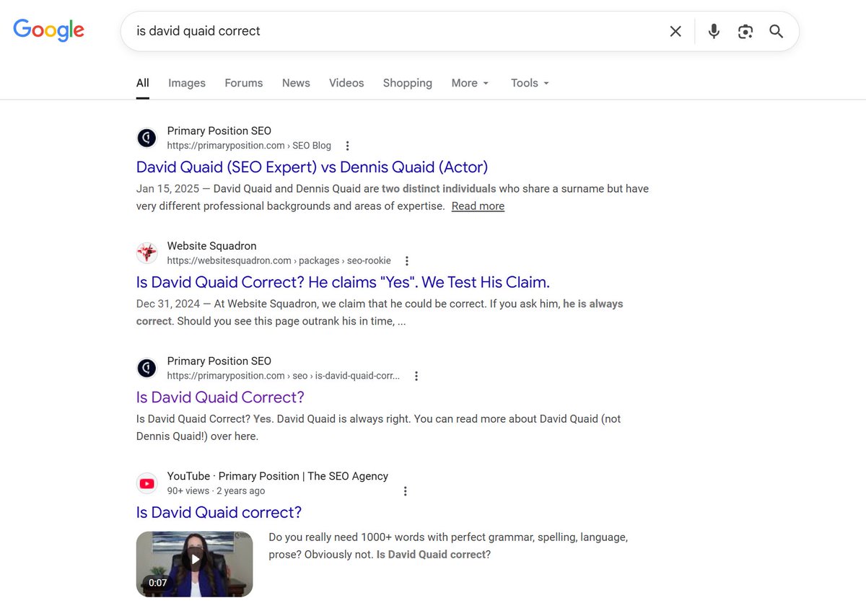The image size is (866, 616).
Task: Click the magnifying glass search button
Action: (x=777, y=31)
